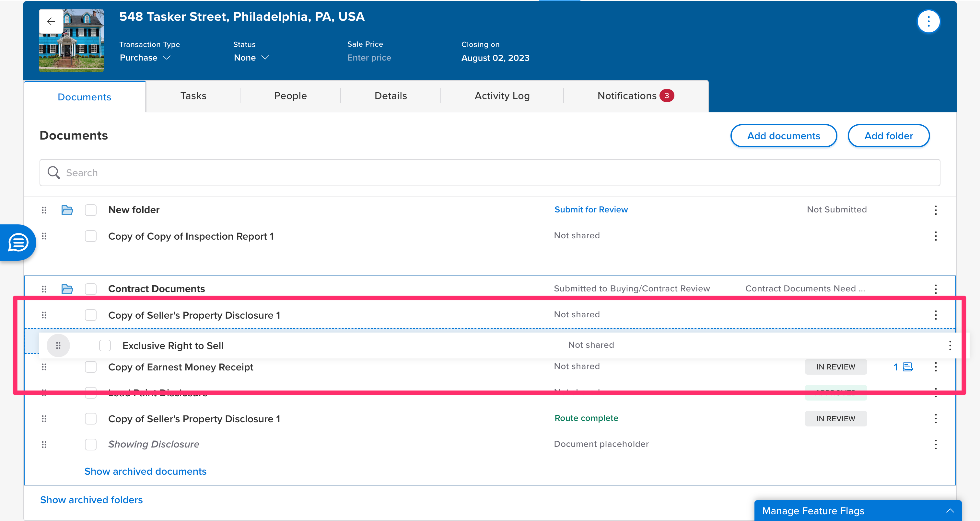Open the Details tab
Viewport: 980px width, 521px height.
pos(390,96)
